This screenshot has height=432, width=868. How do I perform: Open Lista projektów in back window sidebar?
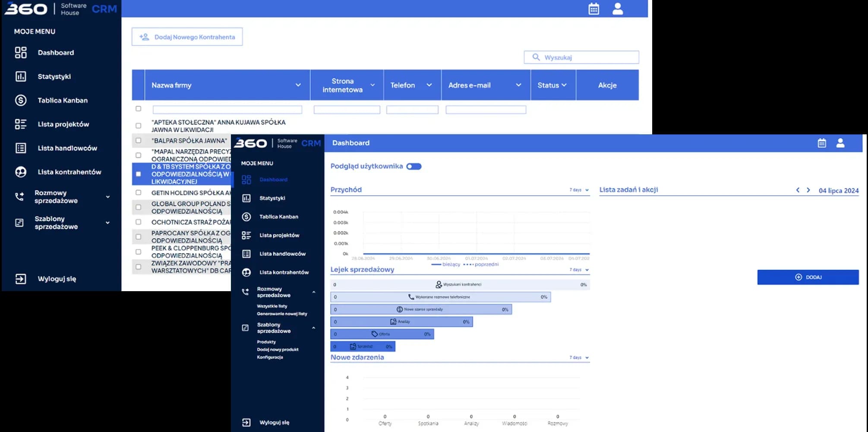[63, 124]
